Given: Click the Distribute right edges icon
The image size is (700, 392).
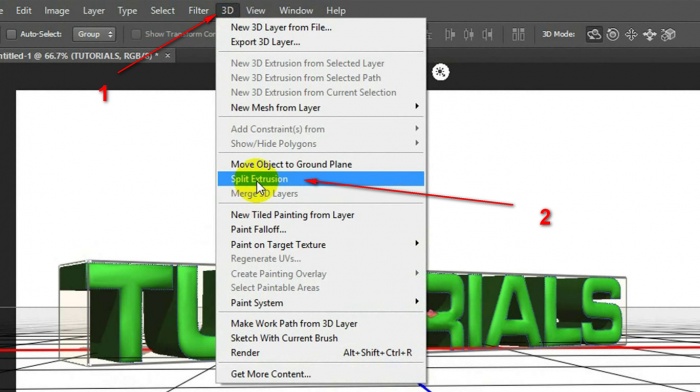Looking at the screenshot, I should 487,34.
